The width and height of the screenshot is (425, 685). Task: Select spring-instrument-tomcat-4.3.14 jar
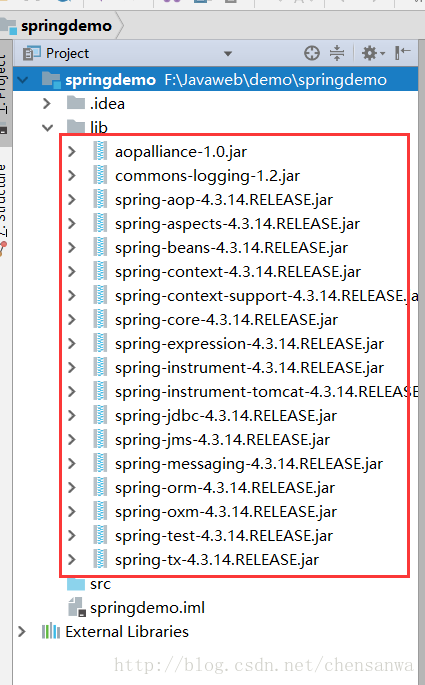point(266,392)
